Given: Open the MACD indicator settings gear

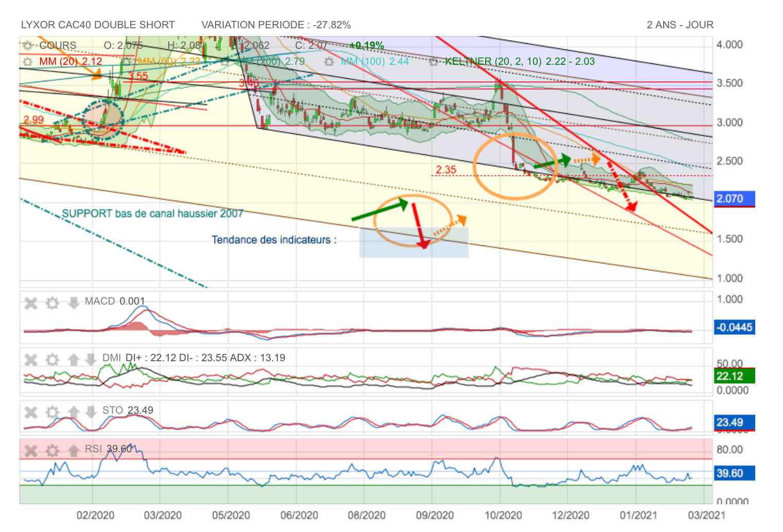Looking at the screenshot, I should [52, 303].
